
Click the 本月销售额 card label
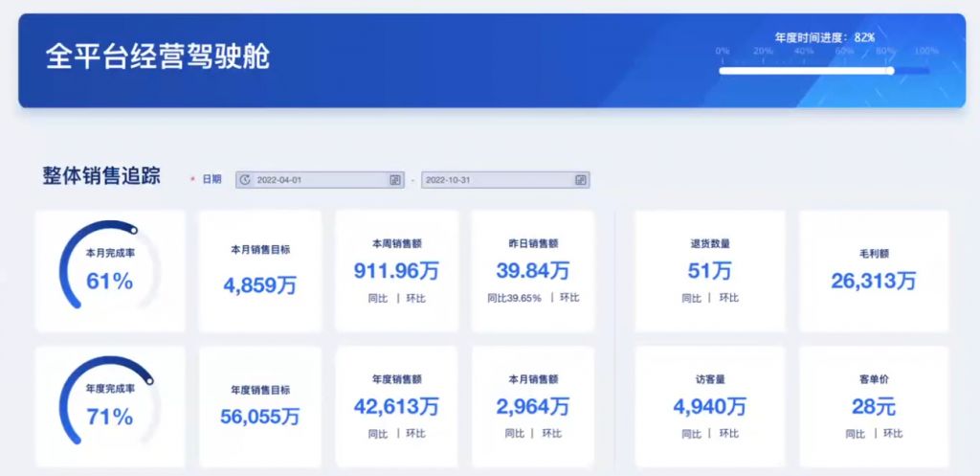(x=532, y=379)
